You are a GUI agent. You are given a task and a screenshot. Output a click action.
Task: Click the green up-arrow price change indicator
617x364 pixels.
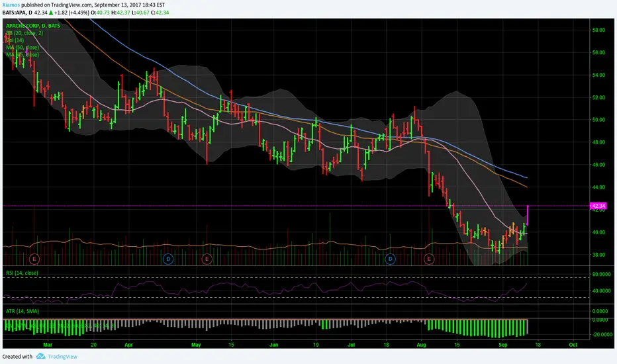(51, 13)
